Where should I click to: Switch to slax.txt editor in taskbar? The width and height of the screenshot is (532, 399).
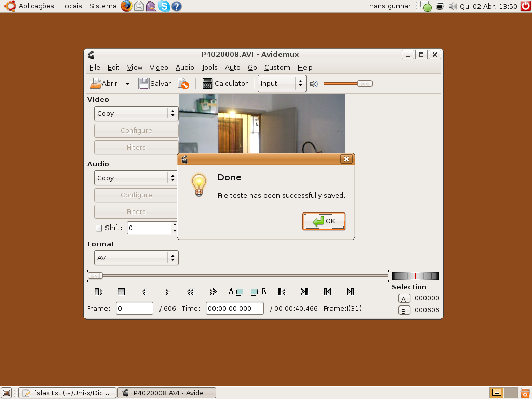[67, 393]
